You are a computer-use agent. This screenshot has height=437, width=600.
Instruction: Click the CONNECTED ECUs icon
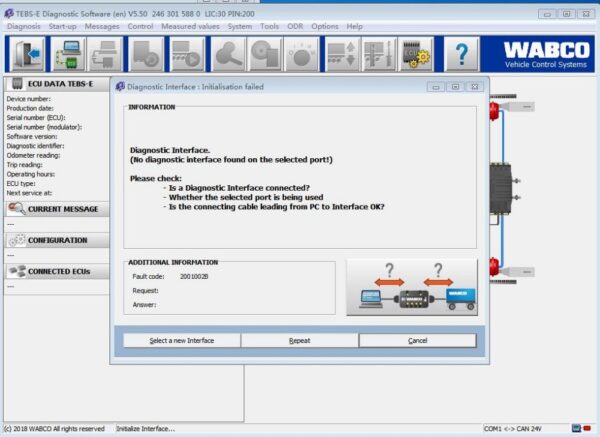(17, 271)
